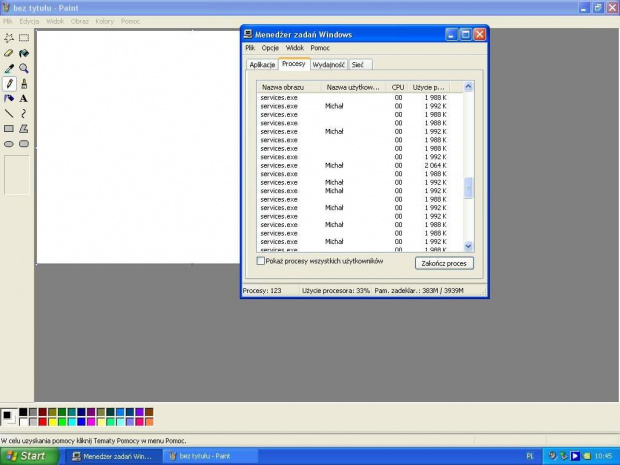Pick the Color Picker eyedropper tool
This screenshot has height=465, width=620.
tap(9, 68)
